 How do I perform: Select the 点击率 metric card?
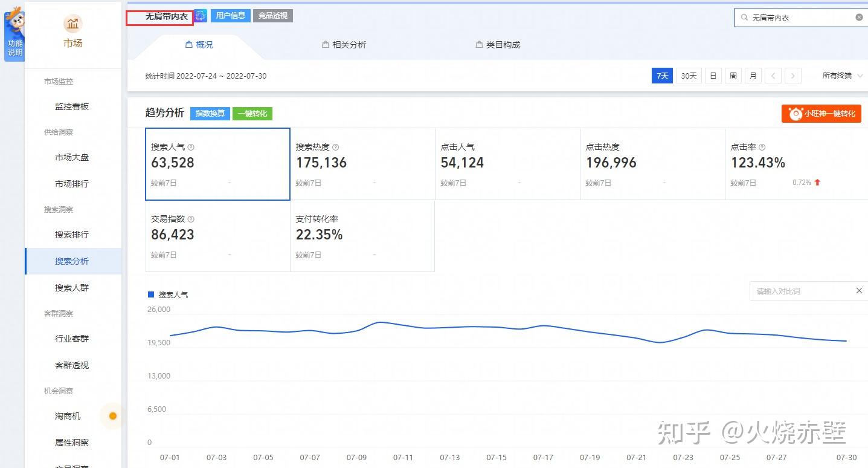(797, 164)
